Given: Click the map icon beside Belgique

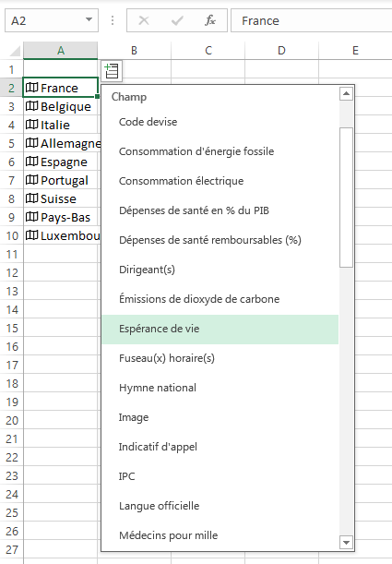Looking at the screenshot, I should (31, 106).
